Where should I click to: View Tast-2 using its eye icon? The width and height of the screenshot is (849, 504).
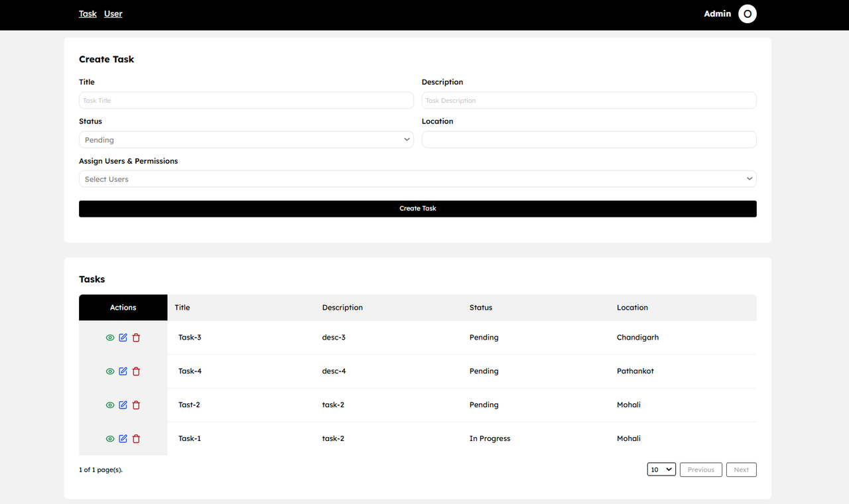[x=110, y=405]
